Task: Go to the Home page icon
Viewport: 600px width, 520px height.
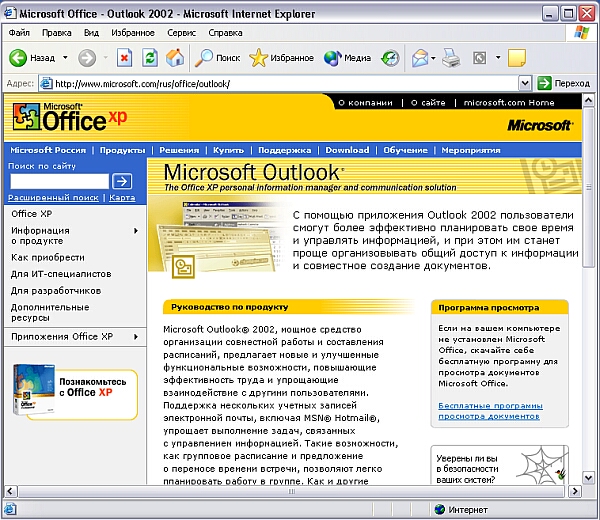Action: coord(174,58)
